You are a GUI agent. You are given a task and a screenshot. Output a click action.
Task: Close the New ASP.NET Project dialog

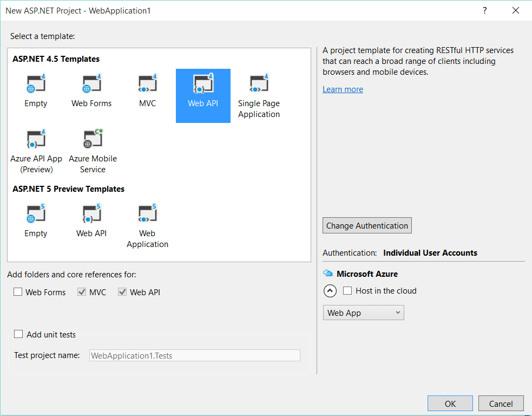(516, 10)
